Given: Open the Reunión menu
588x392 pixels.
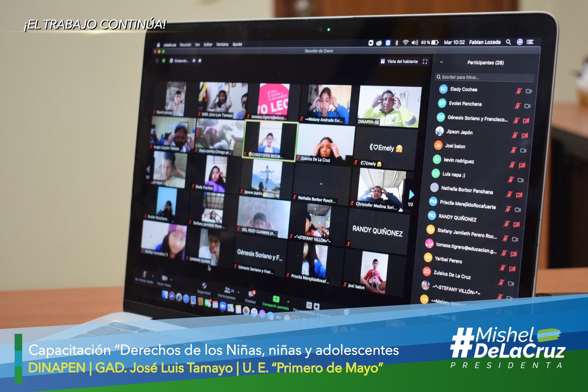Looking at the screenshot, I should click(x=185, y=45).
